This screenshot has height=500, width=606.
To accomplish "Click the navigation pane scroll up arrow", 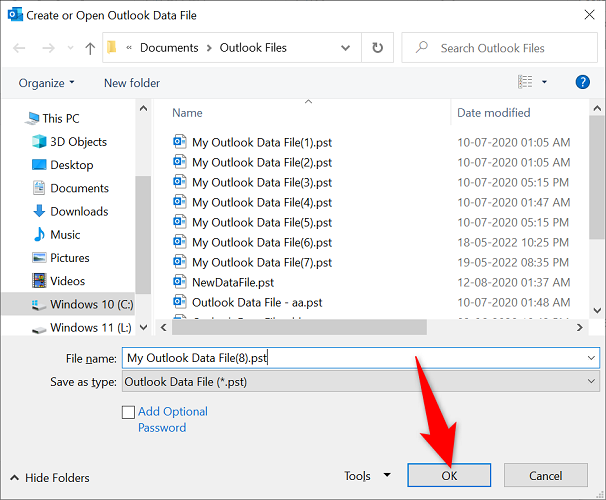I will pos(143,108).
